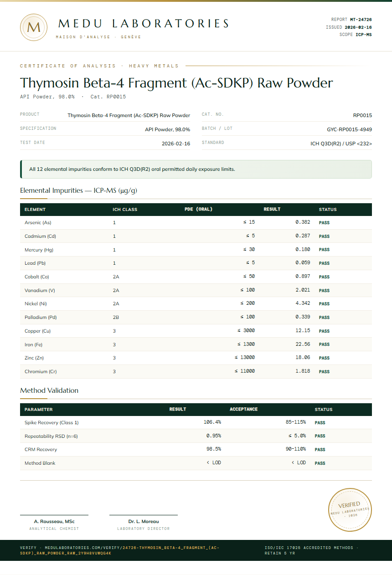Image resolution: width=392 pixels, height=575 pixels.
Task: Click the Cadmium result 0.287
Action: [x=303, y=236]
